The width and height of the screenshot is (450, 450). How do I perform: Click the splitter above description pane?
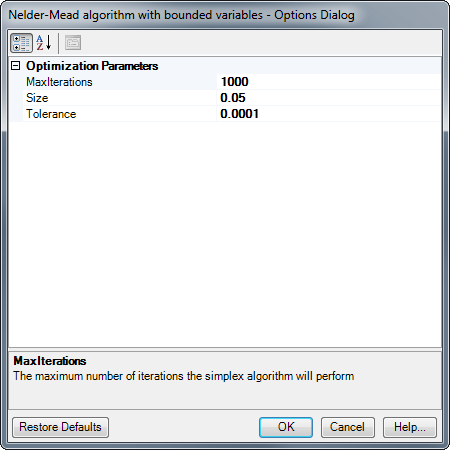[225, 349]
